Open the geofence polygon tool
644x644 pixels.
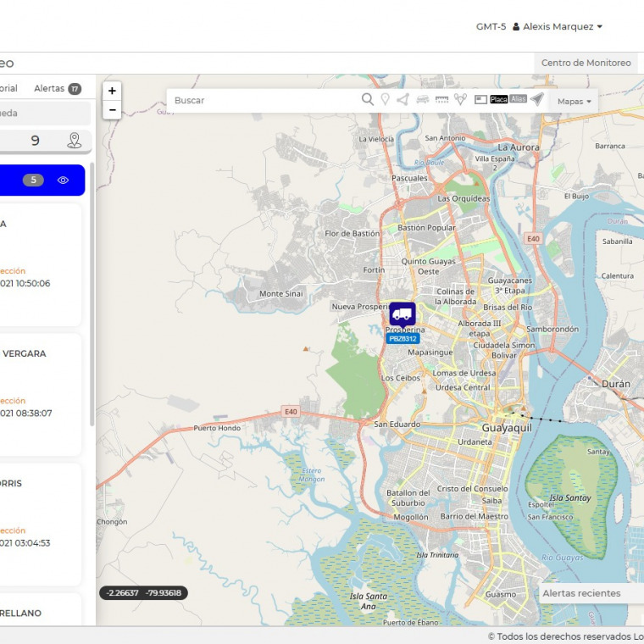[402, 99]
